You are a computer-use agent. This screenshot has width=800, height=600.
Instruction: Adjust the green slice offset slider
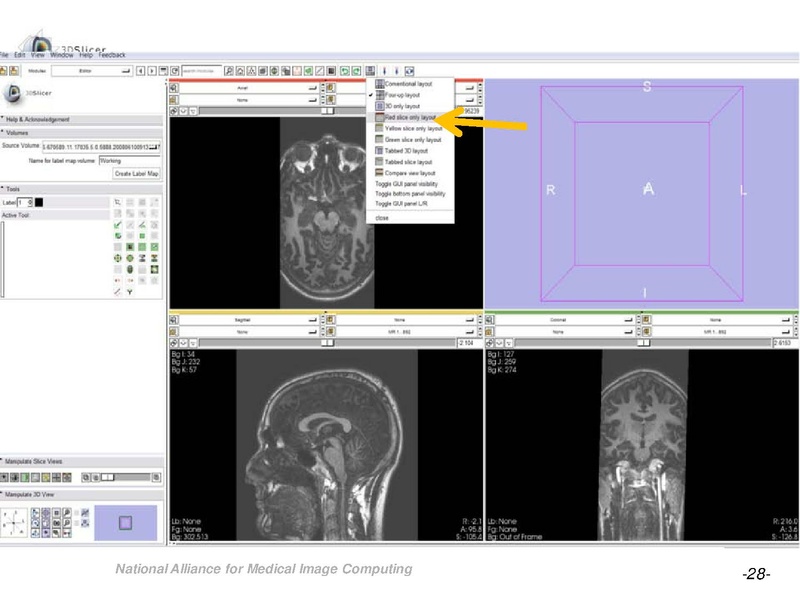643,343
